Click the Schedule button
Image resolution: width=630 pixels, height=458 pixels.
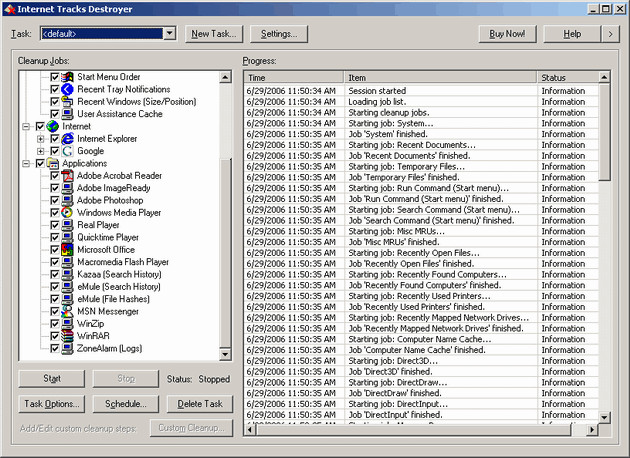tap(126, 404)
